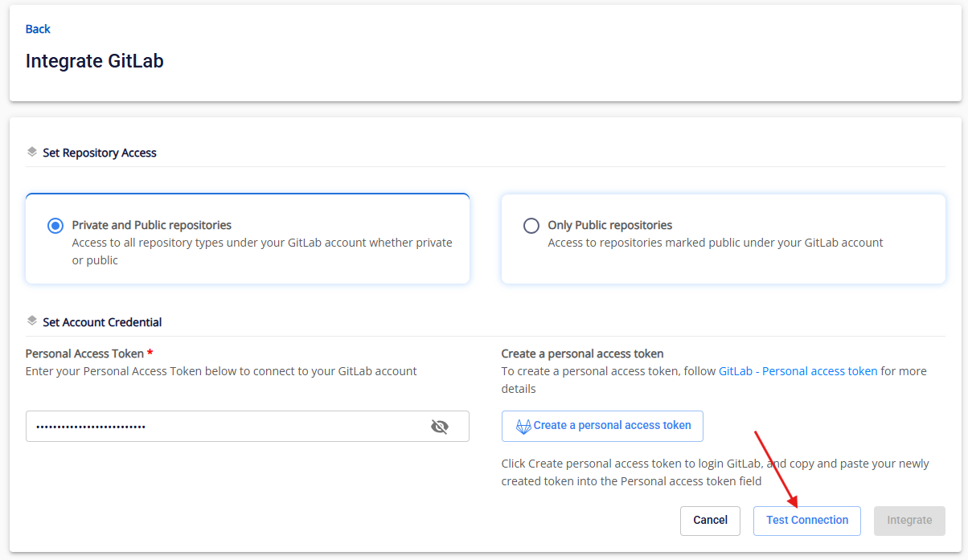Click the Test Connection button
Viewport: 968px width, 560px height.
tap(806, 521)
